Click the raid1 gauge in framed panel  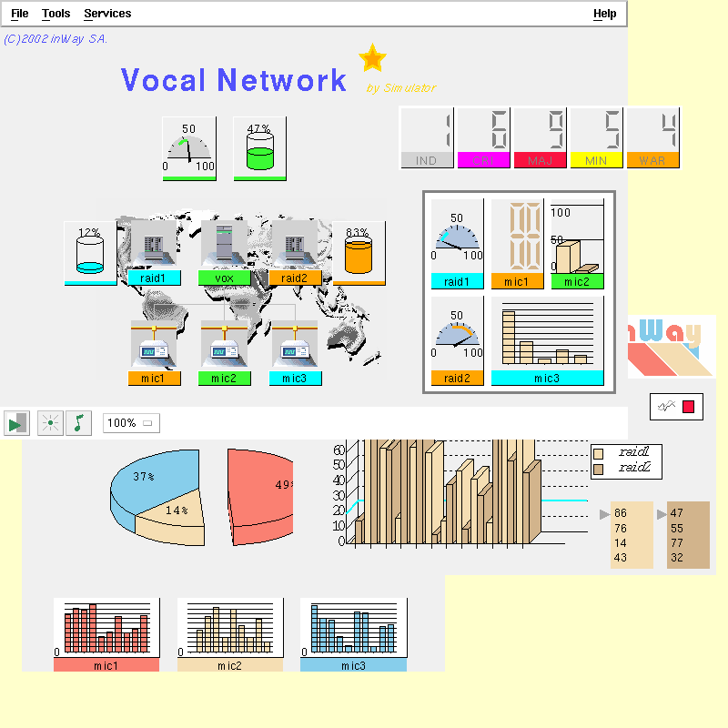coord(458,244)
